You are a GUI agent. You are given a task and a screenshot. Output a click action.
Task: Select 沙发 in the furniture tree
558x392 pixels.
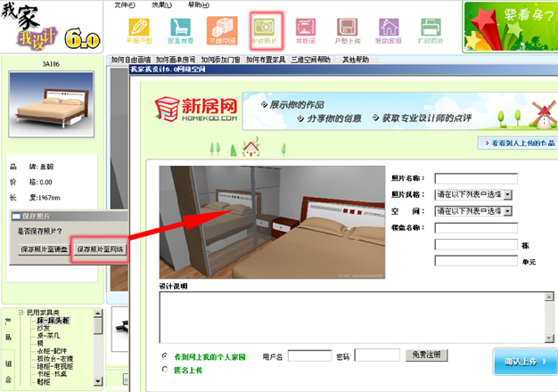(41, 327)
